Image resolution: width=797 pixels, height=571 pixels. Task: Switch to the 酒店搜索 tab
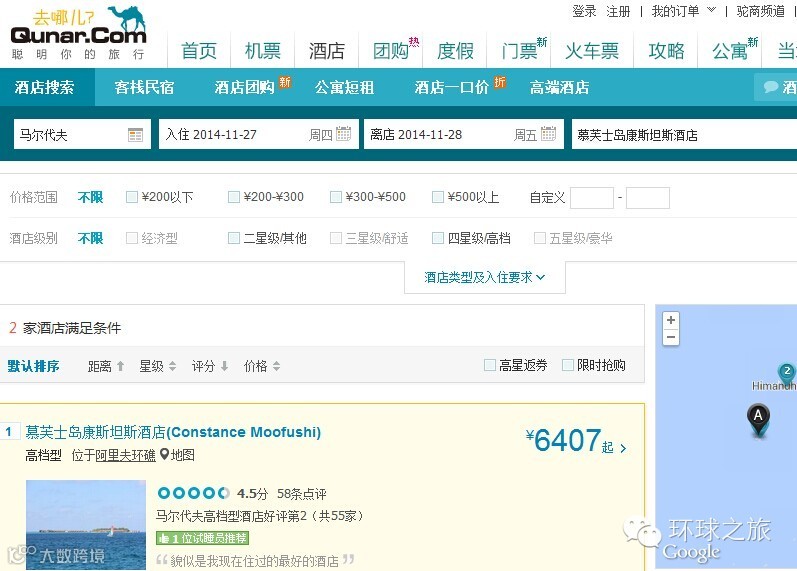pyautogui.click(x=45, y=87)
